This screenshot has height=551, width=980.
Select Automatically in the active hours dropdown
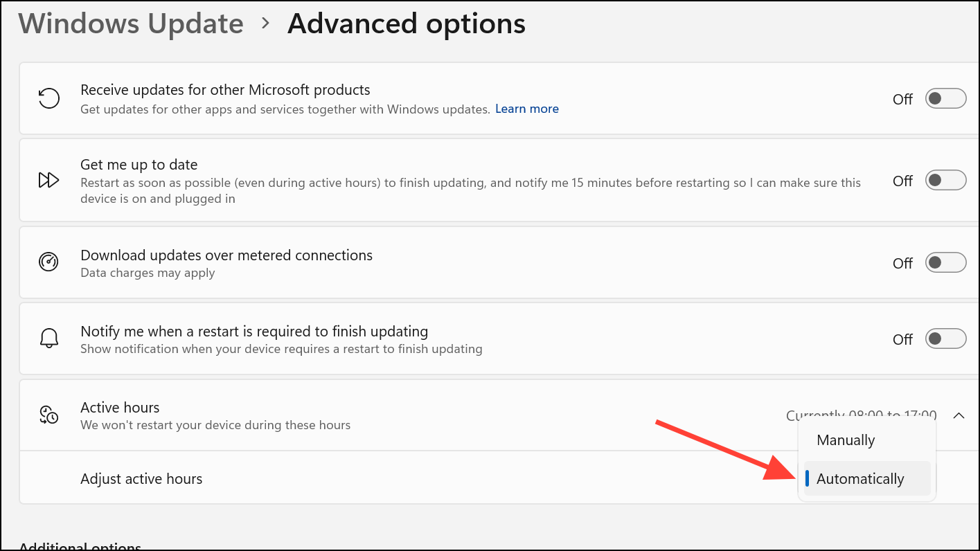(x=867, y=479)
